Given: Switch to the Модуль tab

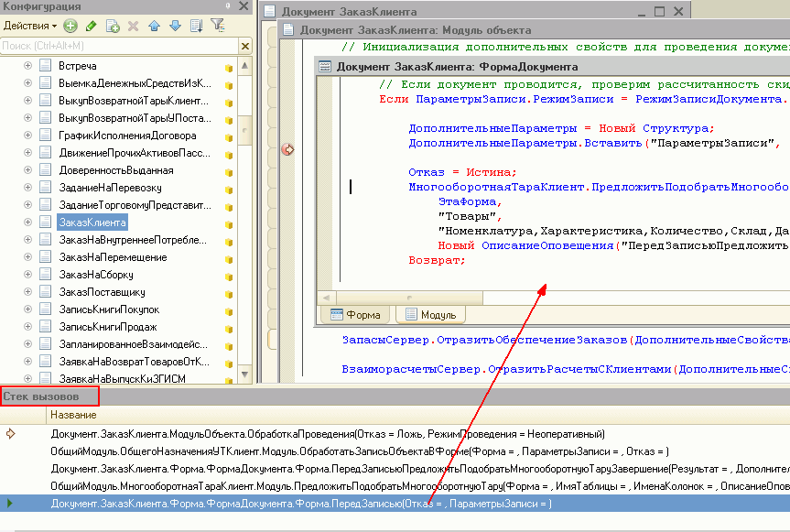Looking at the screenshot, I should coord(431,315).
